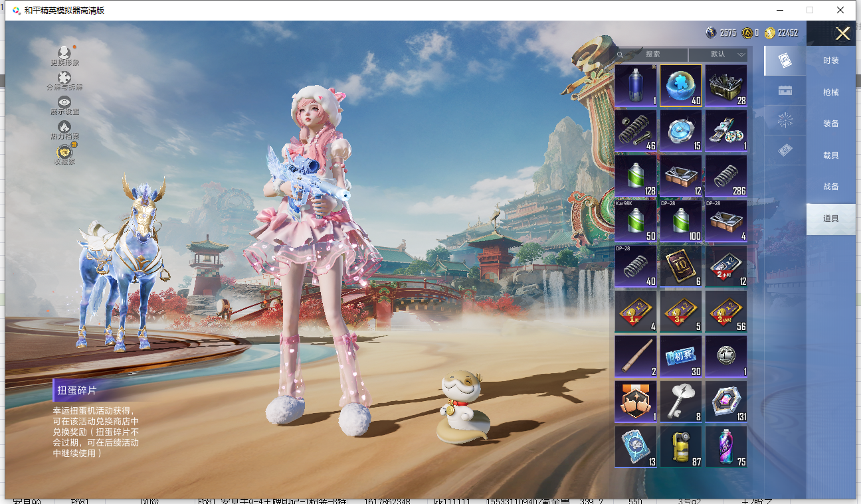Select the treasure chest sub-category icon

(x=785, y=91)
